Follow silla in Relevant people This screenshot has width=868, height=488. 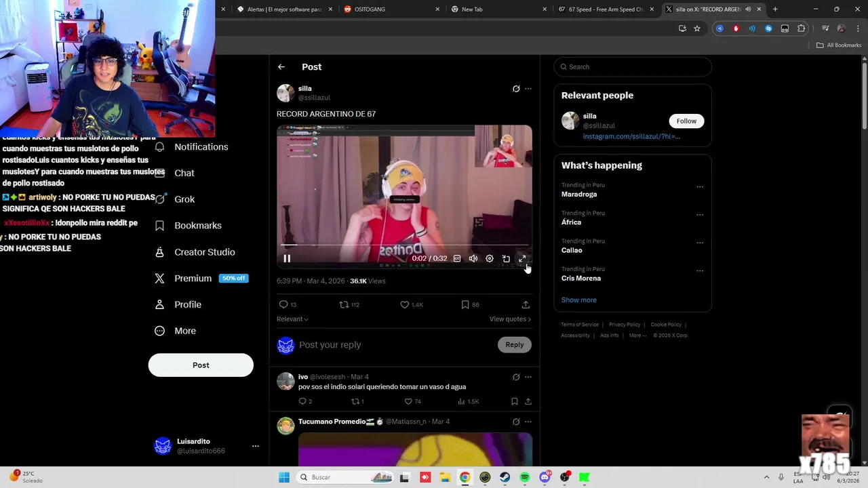(686, 121)
